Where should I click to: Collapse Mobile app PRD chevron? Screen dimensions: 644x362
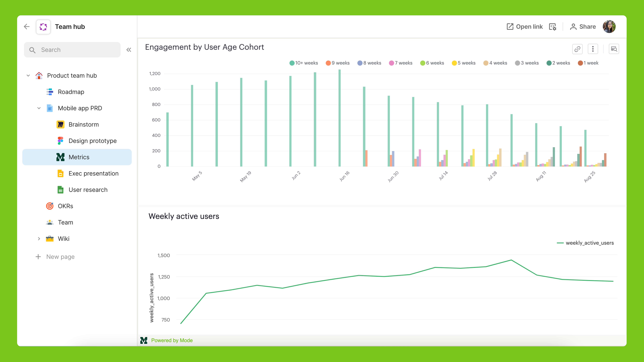tap(39, 108)
